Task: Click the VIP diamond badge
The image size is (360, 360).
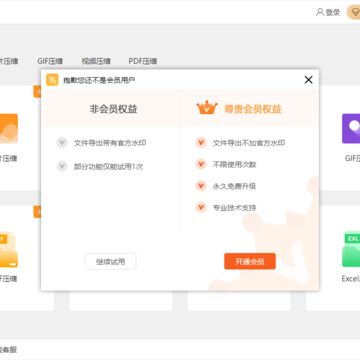Action: (354, 13)
